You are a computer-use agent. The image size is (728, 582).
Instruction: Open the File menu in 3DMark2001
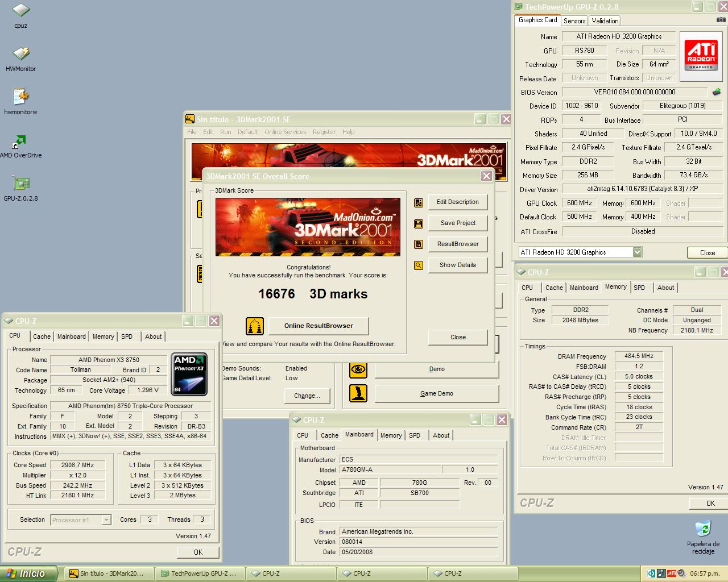click(192, 132)
